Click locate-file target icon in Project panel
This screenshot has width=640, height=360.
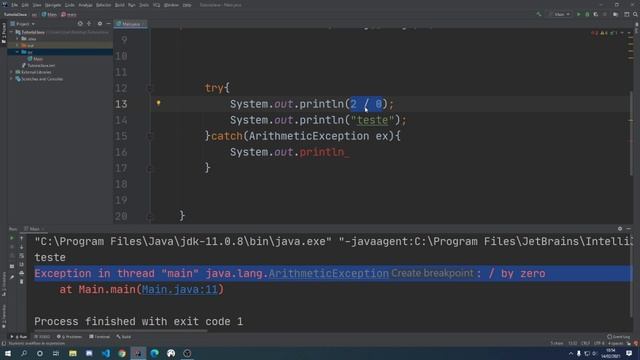80,24
